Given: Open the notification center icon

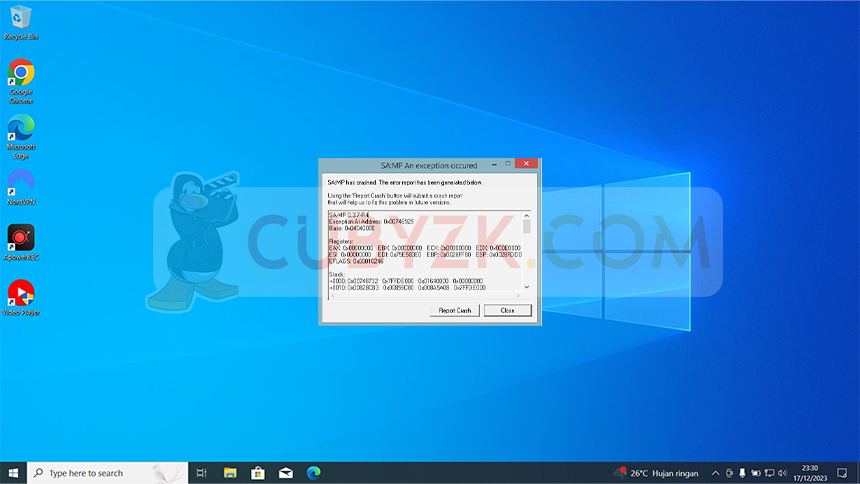Looking at the screenshot, I should [x=842, y=473].
